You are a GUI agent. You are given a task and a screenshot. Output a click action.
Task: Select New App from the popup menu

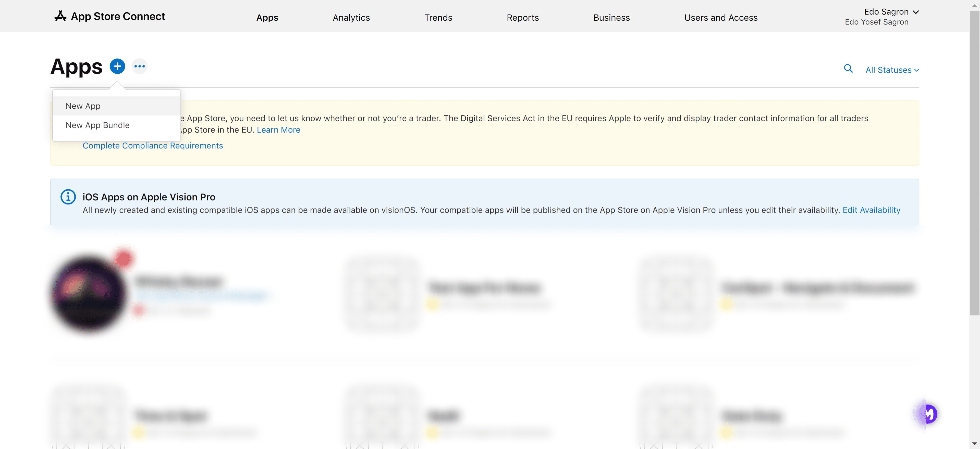83,106
